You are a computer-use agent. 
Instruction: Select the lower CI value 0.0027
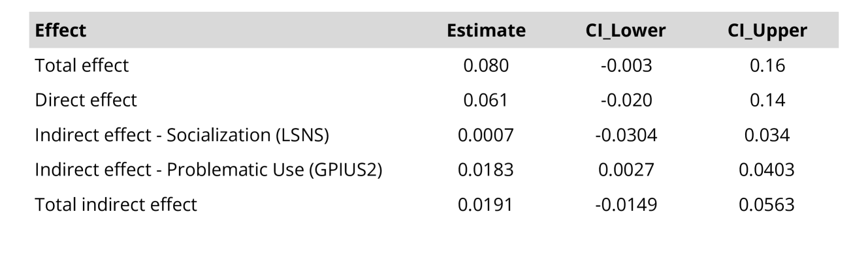[x=626, y=170]
